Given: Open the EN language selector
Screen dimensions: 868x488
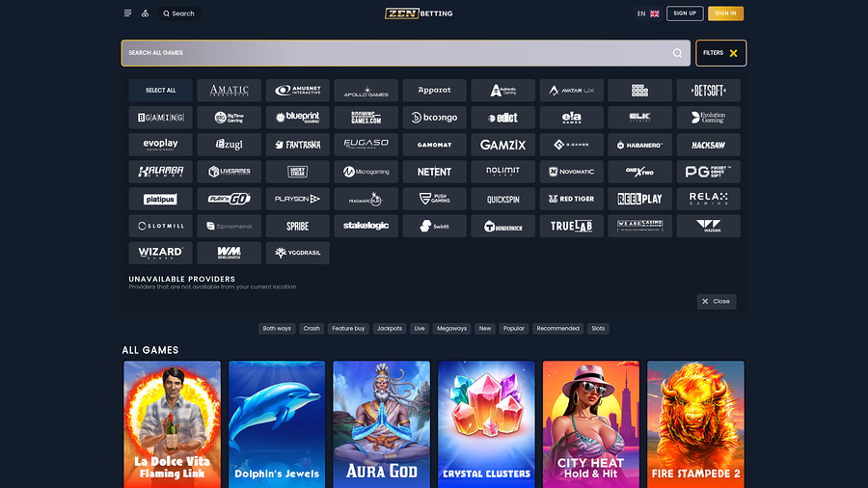Looking at the screenshot, I should coord(648,14).
